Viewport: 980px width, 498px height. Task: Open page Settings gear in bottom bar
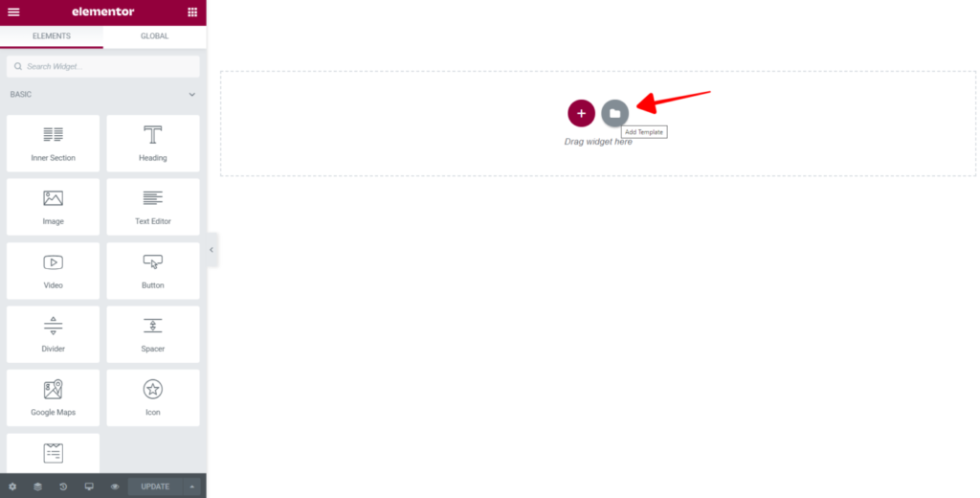coord(12,487)
